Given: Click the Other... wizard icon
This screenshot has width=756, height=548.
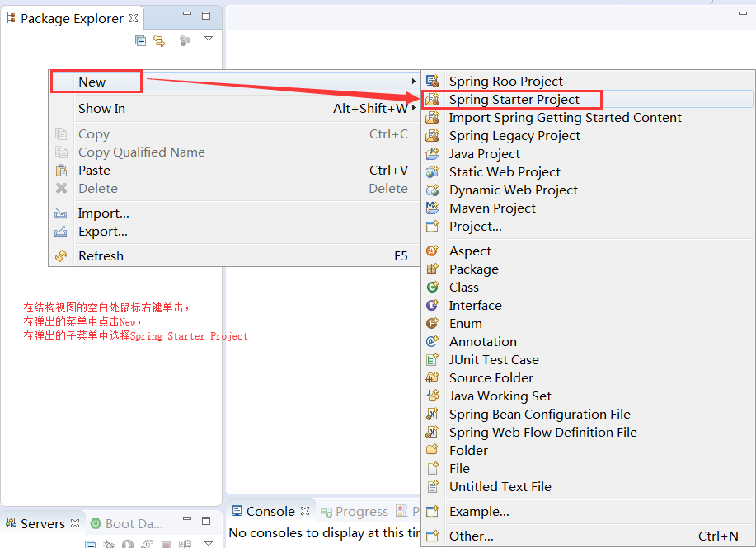Looking at the screenshot, I should click(x=433, y=536).
